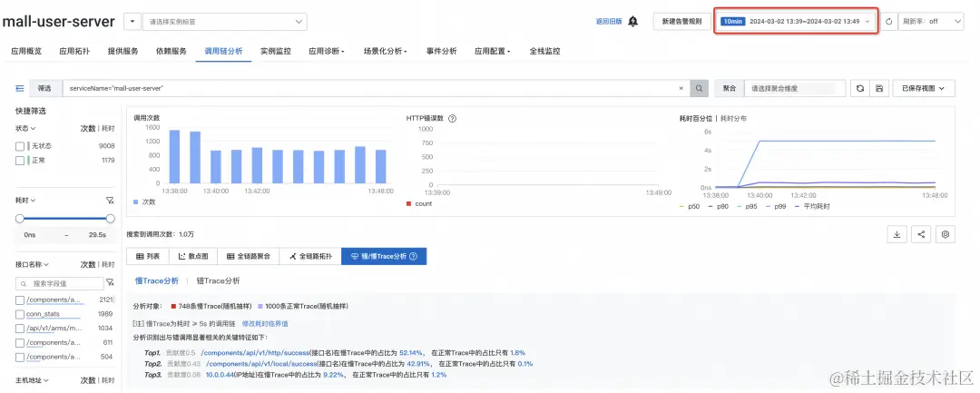Click the 次数 legend marker under call chart
980x393 pixels.
(136, 202)
